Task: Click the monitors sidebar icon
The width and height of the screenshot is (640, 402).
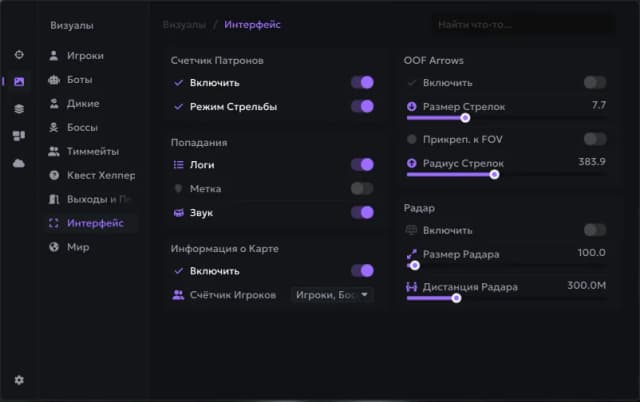Action: click(x=19, y=135)
